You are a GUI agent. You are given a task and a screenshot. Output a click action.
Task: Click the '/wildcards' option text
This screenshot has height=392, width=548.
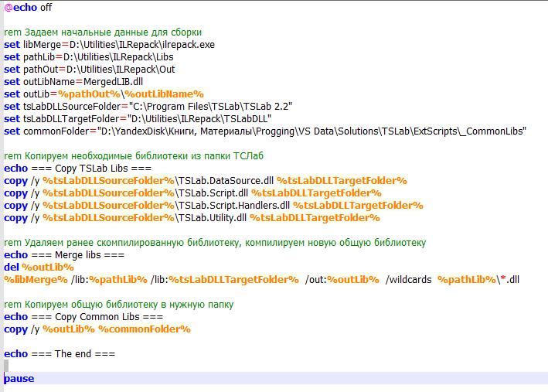pos(408,280)
